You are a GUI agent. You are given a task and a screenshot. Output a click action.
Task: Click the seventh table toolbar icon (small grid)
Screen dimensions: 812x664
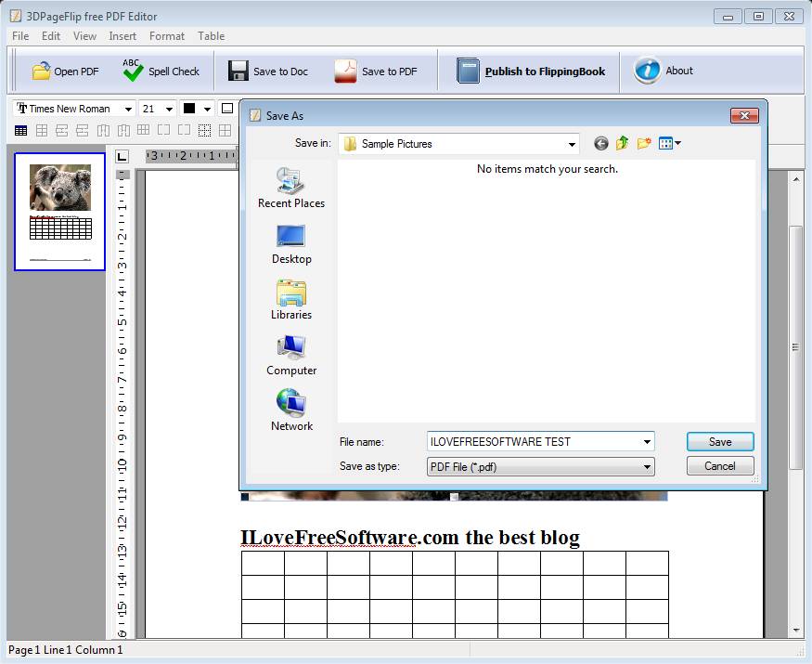tap(144, 130)
